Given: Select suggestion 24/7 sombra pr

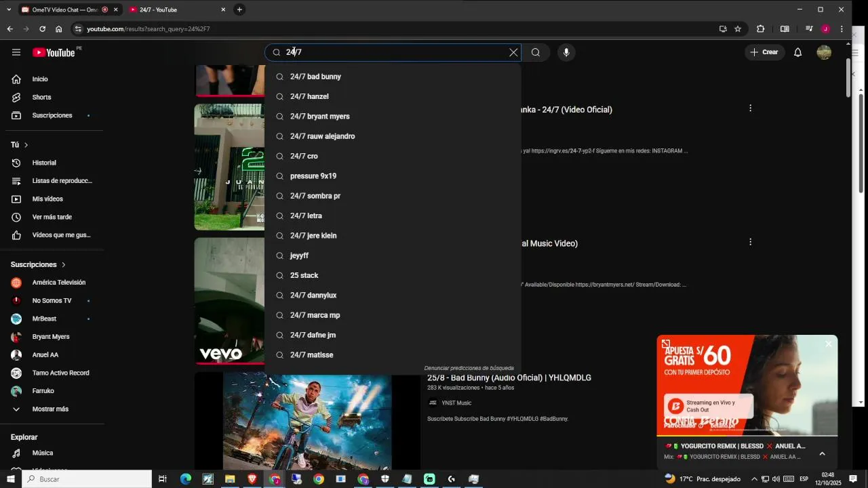Looking at the screenshot, I should 393,196.
